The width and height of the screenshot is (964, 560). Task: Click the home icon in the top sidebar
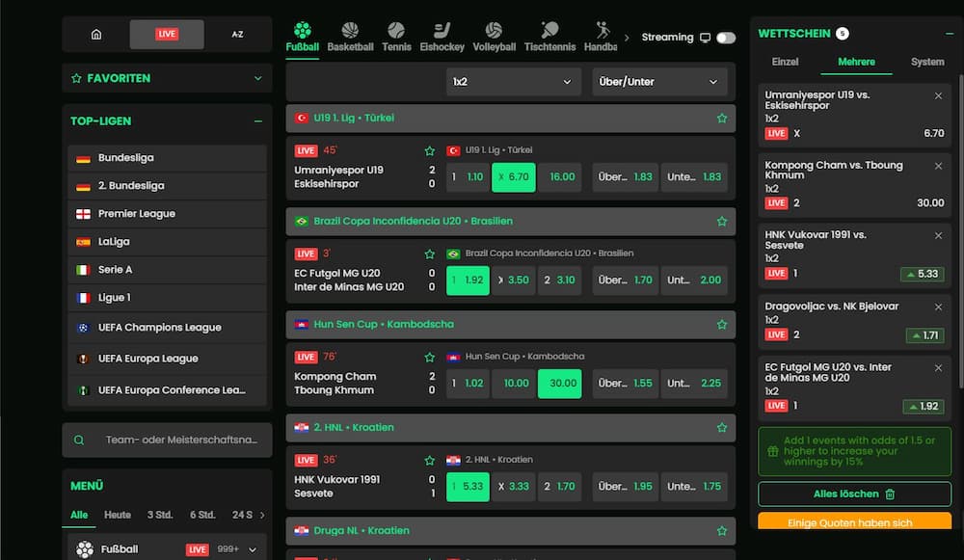tap(95, 33)
